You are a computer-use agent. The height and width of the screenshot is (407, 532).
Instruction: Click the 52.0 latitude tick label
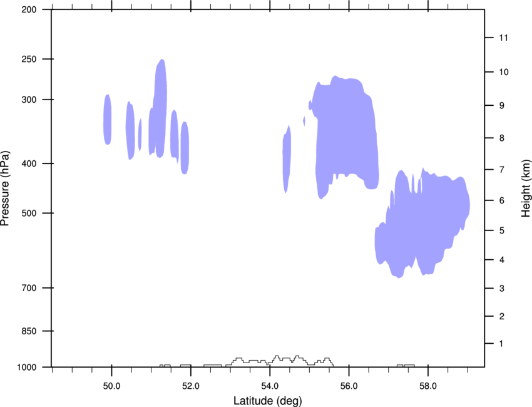tap(191, 386)
